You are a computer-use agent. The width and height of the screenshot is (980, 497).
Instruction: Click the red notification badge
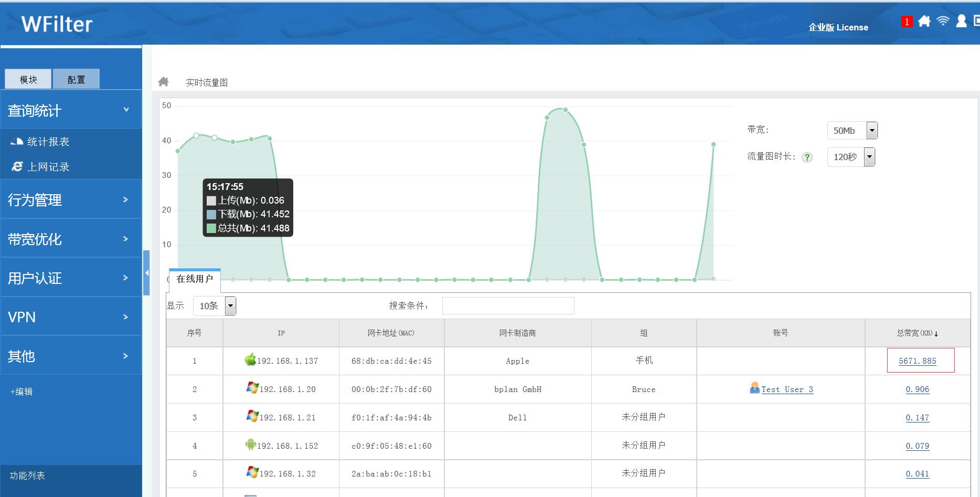point(907,22)
